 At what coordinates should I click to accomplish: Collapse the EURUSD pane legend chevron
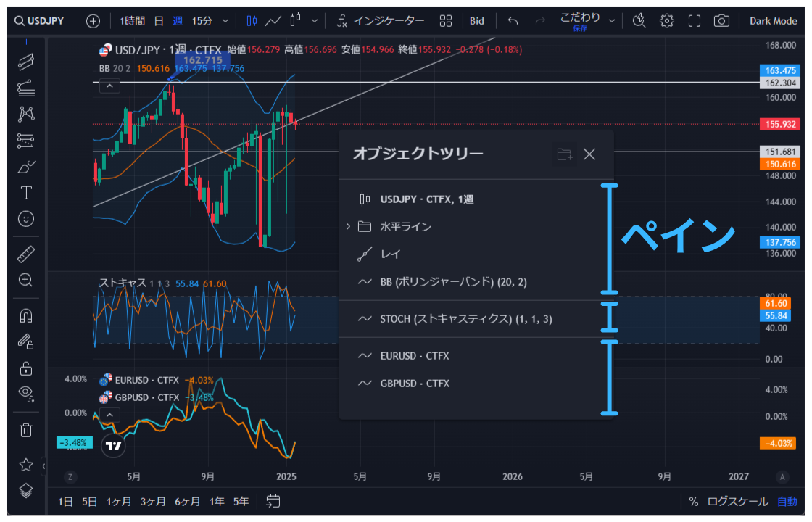coord(109,415)
